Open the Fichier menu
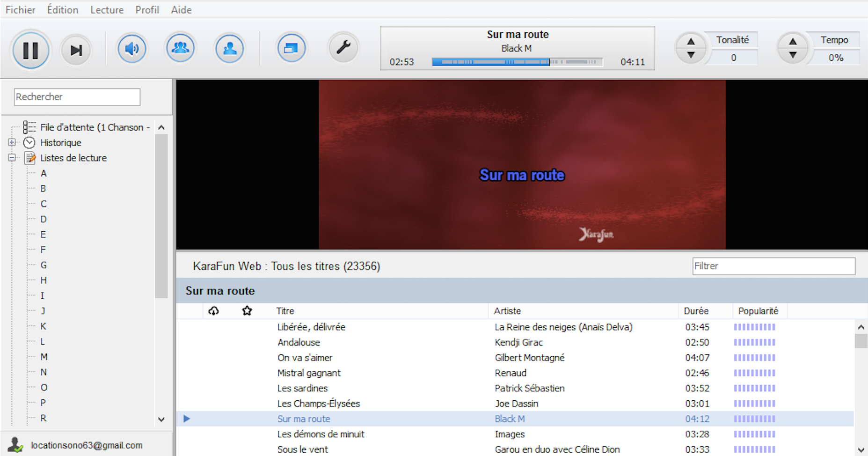 (20, 10)
